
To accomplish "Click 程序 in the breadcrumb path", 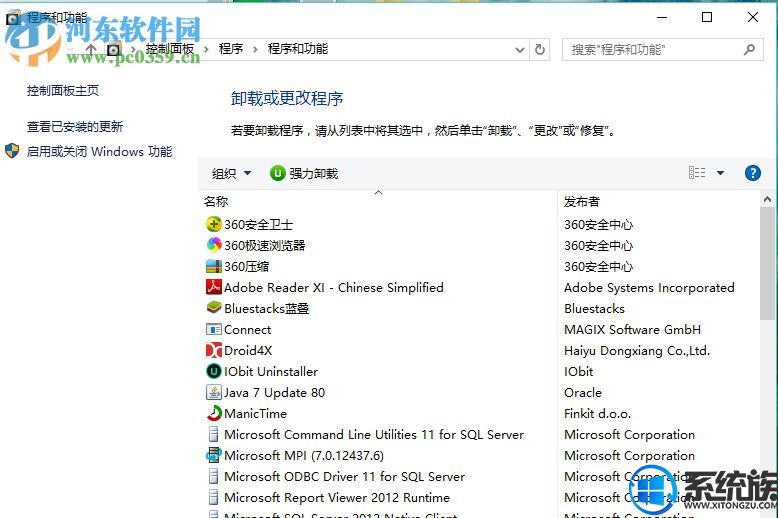I will [x=231, y=49].
